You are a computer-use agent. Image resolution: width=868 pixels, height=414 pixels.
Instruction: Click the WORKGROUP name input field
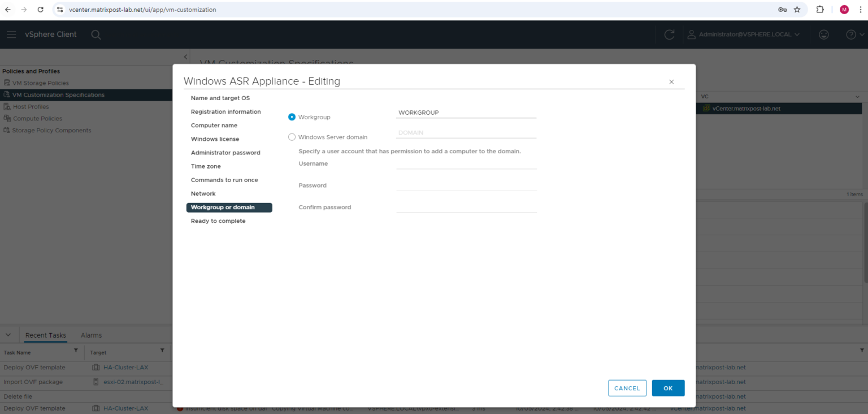point(466,112)
